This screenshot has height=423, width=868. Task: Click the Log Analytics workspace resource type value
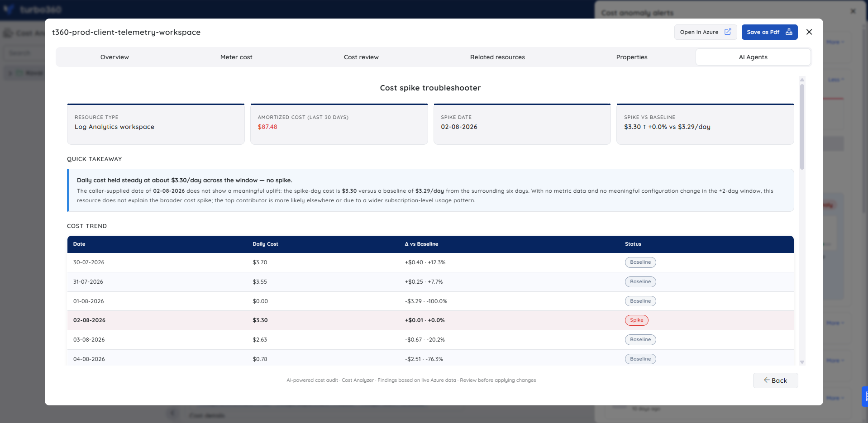tap(114, 127)
